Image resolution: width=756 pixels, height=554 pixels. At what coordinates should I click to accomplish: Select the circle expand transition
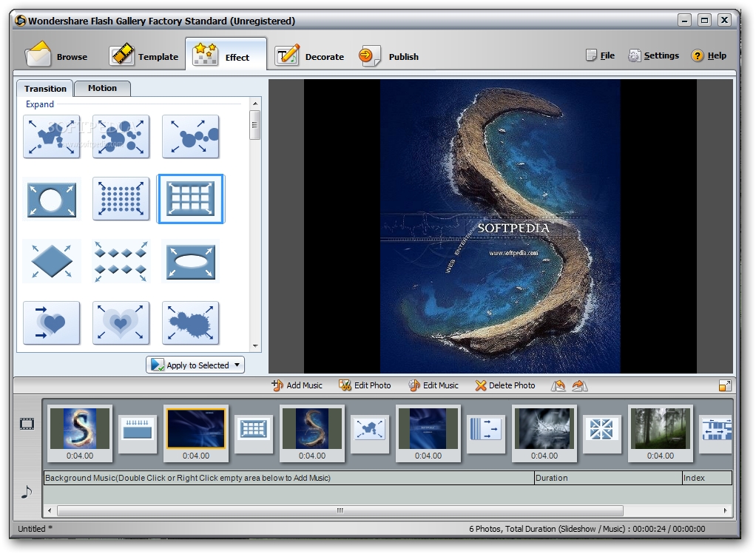click(x=52, y=199)
